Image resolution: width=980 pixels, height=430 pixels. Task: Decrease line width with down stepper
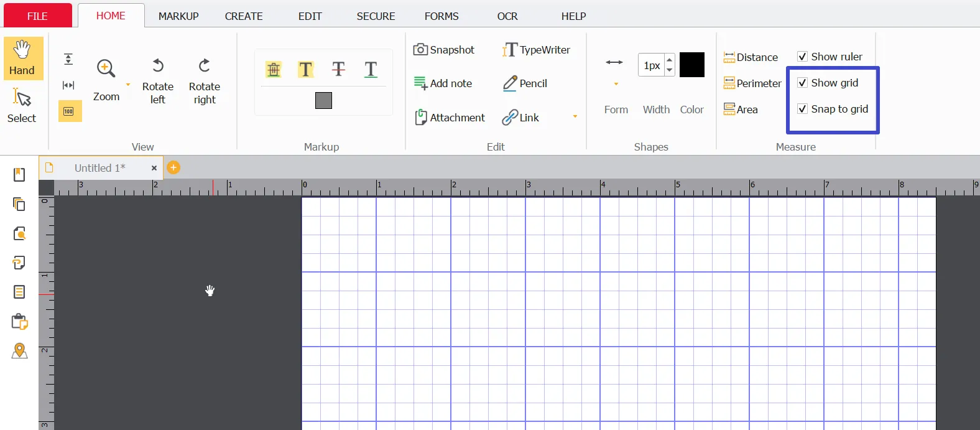[670, 70]
